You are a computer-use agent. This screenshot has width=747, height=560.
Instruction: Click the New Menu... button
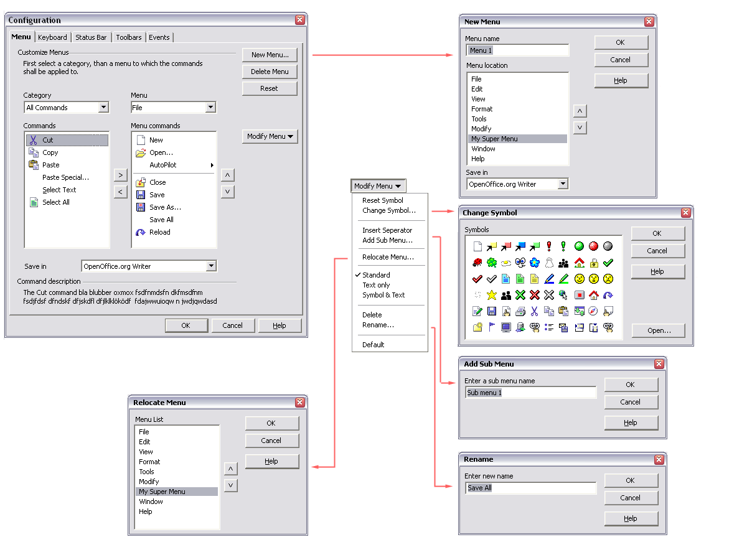coord(270,55)
